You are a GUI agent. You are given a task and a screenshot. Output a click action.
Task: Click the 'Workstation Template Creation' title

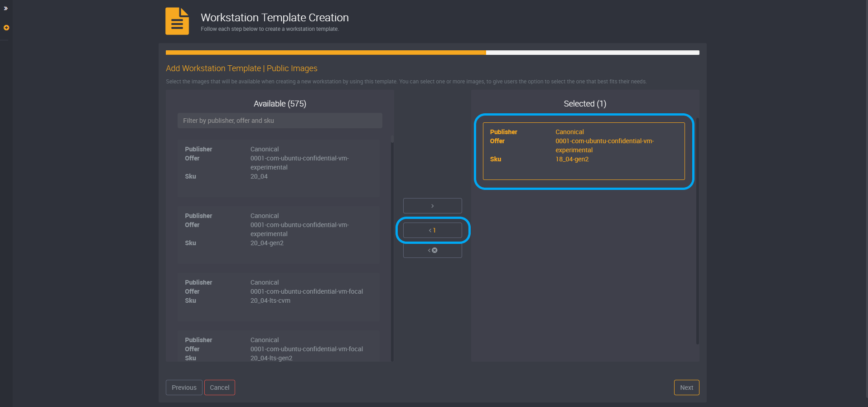click(x=275, y=18)
